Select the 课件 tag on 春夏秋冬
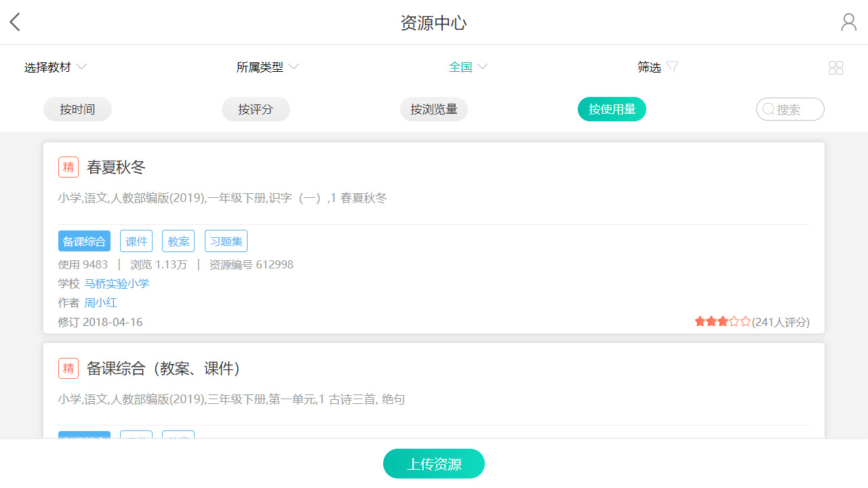The width and height of the screenshot is (868, 488). (136, 241)
